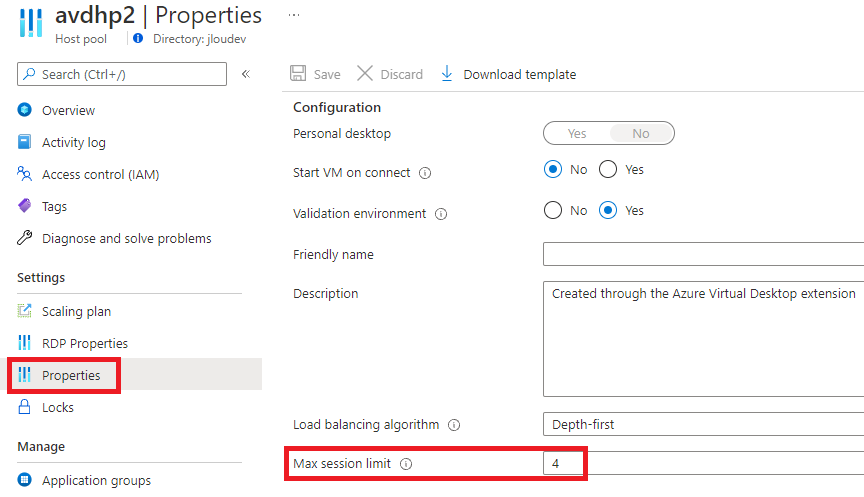Click the Download arrow icon

tap(447, 73)
